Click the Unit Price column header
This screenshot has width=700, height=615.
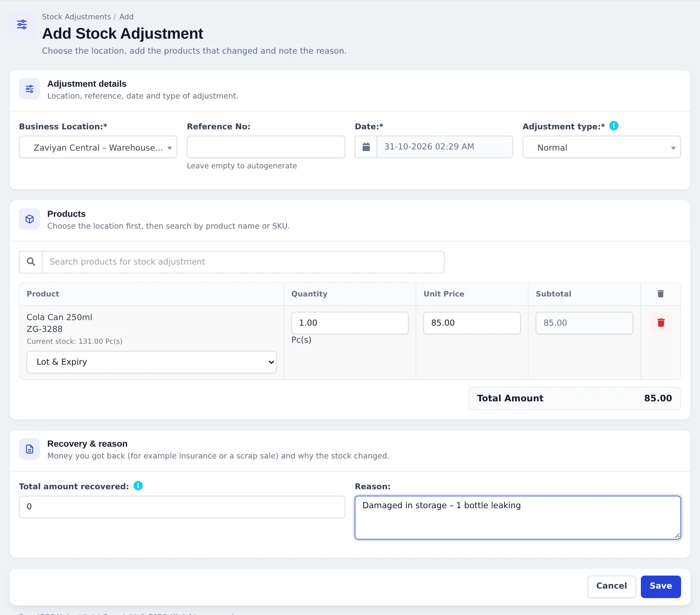[444, 294]
